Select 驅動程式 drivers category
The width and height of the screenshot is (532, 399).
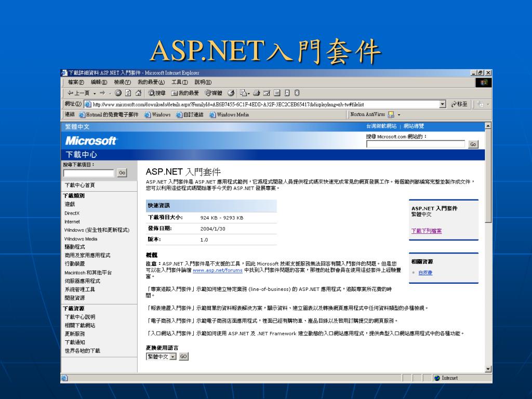tap(75, 247)
